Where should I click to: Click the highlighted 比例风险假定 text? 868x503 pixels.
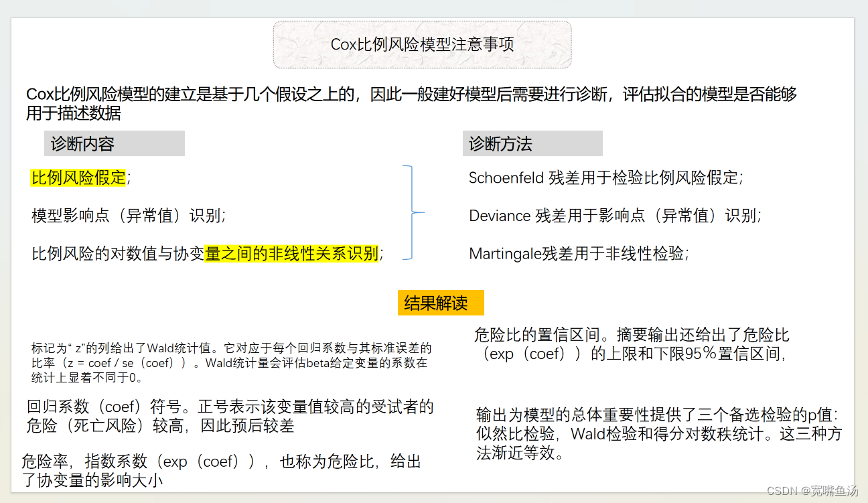[x=79, y=177]
